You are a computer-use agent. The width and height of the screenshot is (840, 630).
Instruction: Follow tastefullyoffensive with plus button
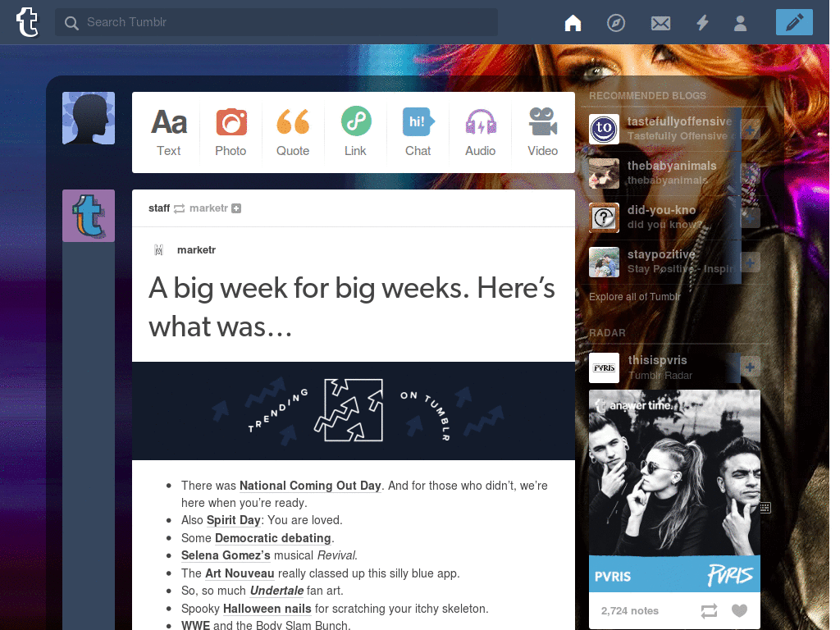tap(750, 129)
